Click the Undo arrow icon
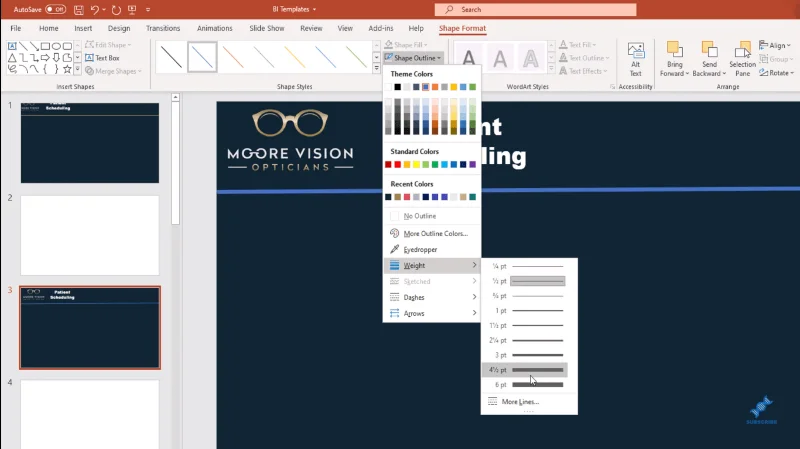This screenshot has height=449, width=800. click(x=95, y=9)
